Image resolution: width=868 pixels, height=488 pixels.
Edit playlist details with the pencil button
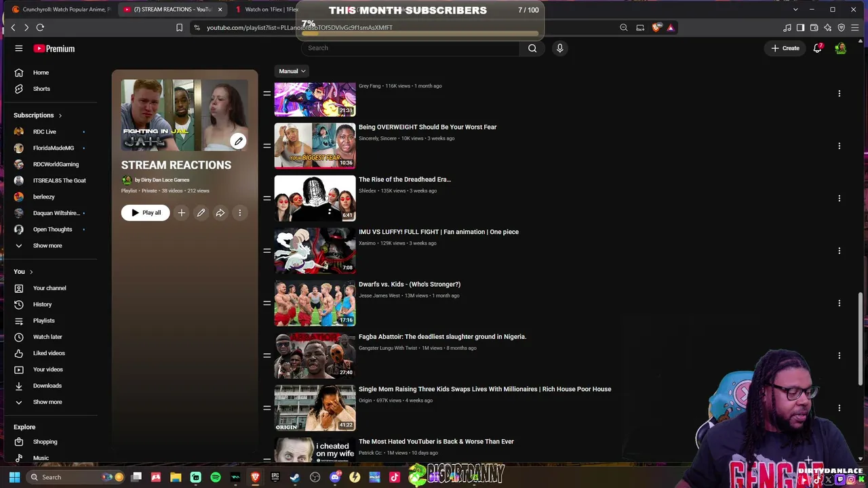201,213
